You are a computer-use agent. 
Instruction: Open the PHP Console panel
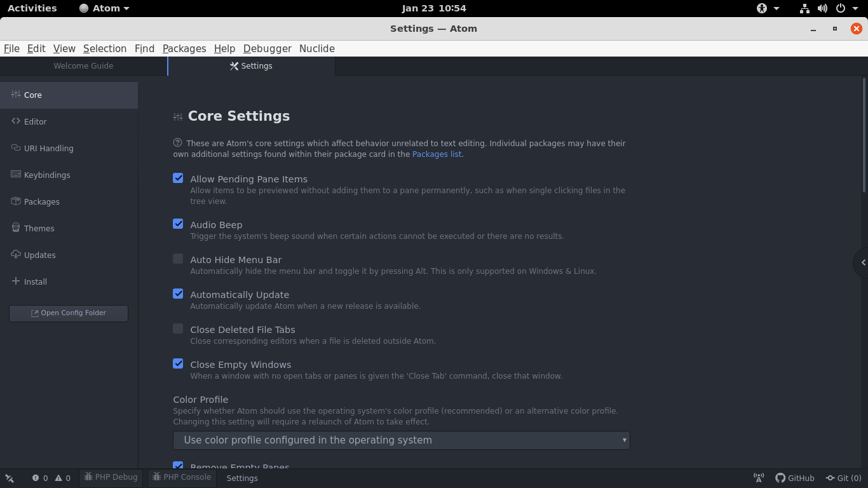click(x=182, y=477)
